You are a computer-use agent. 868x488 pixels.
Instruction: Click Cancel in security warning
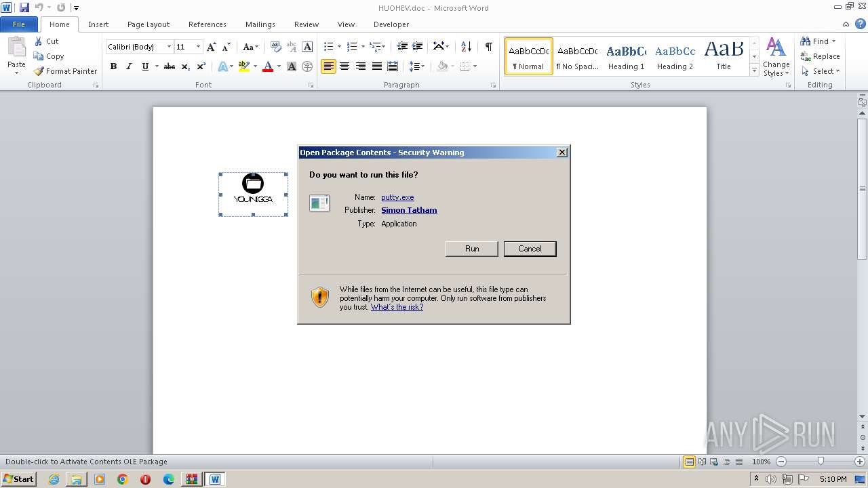click(x=530, y=249)
